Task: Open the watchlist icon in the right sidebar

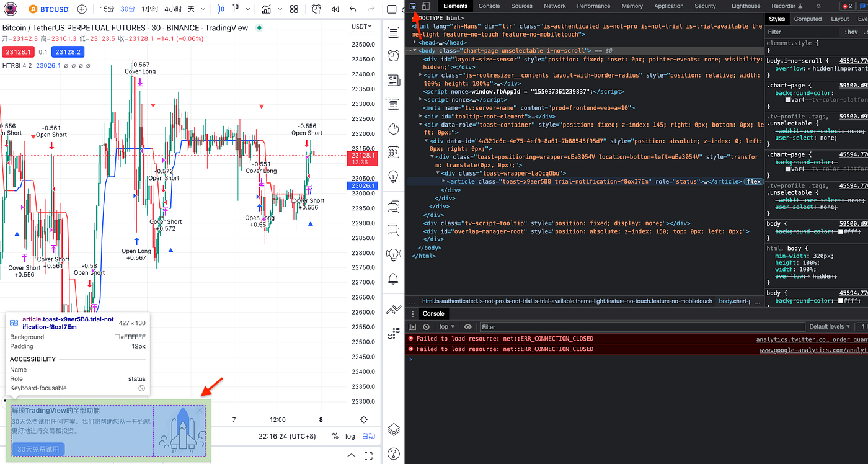Action: 393,32
